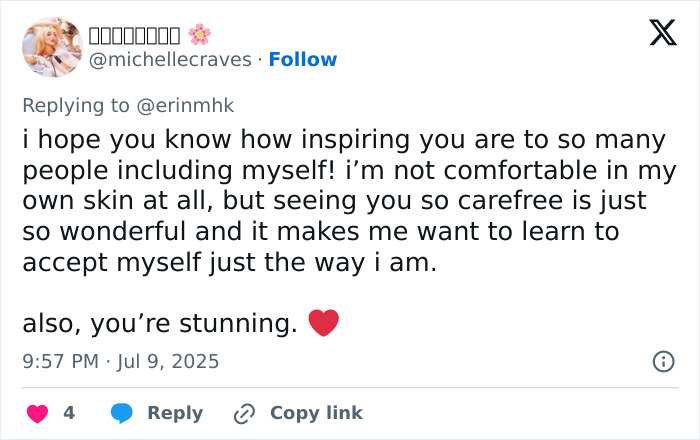The height and width of the screenshot is (440, 700).
Task: Click the "also, you're stunning." line
Action: tap(160, 324)
